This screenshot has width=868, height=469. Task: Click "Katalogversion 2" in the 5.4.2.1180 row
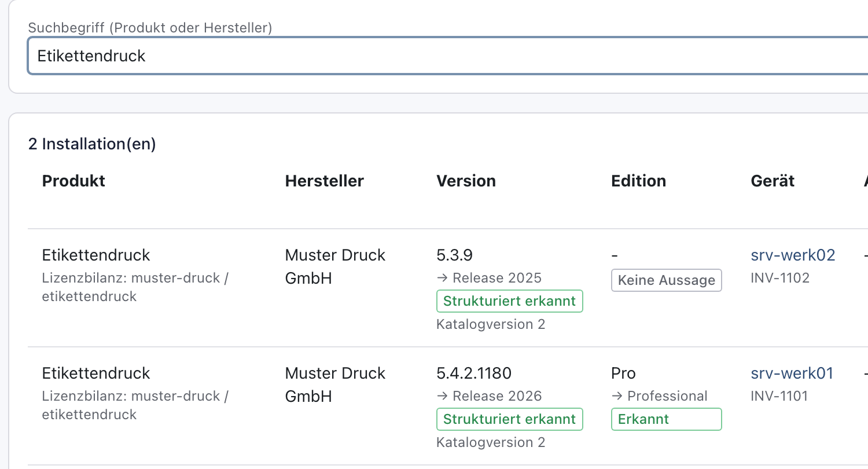tap(491, 442)
